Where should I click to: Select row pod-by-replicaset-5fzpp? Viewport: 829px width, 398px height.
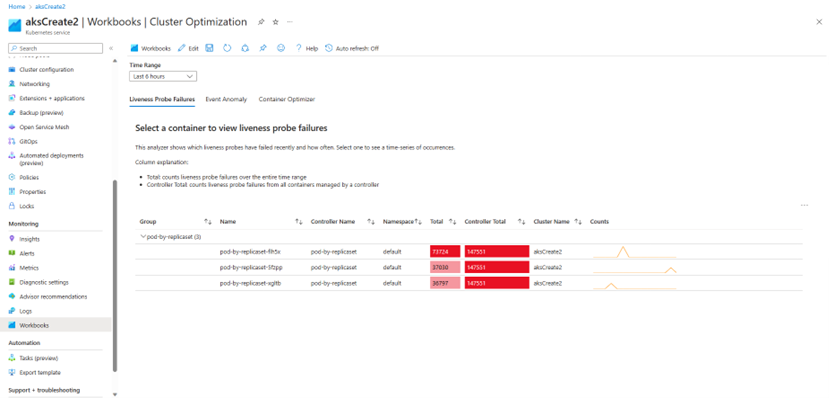click(x=468, y=267)
